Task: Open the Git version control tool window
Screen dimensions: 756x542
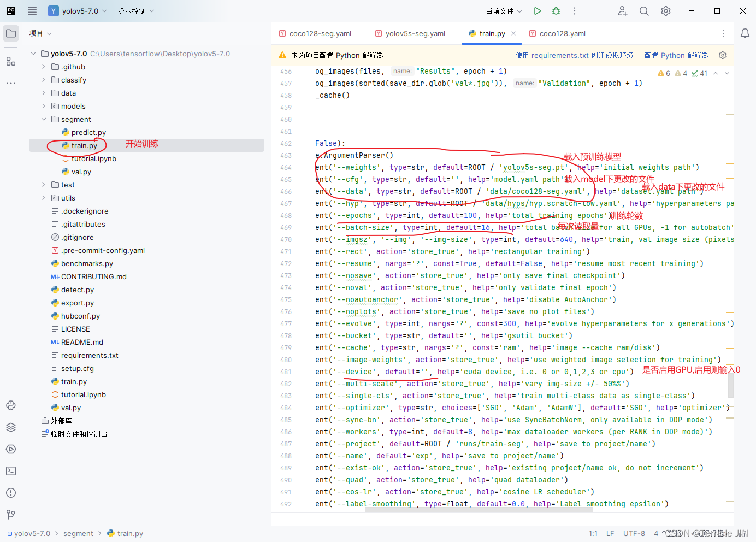Action: (11, 514)
